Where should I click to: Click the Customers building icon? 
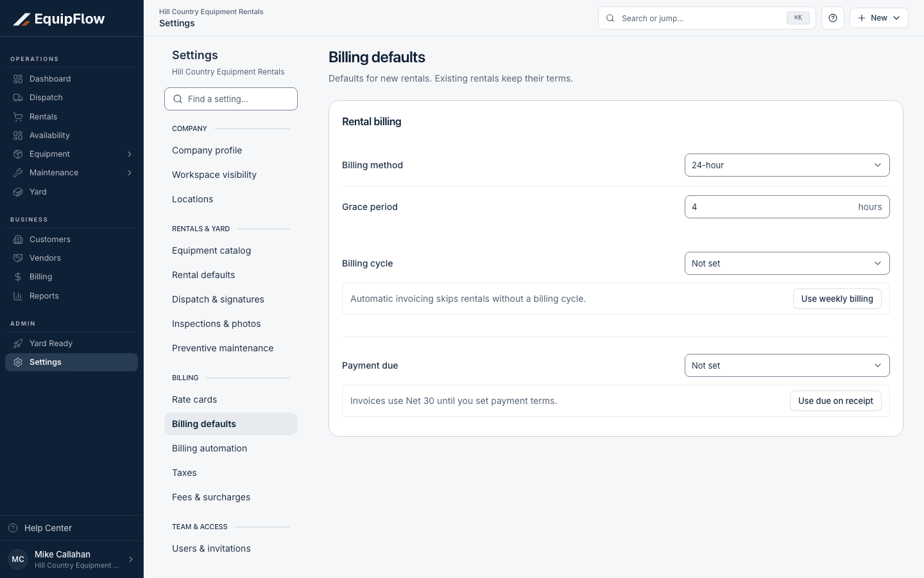coord(18,240)
